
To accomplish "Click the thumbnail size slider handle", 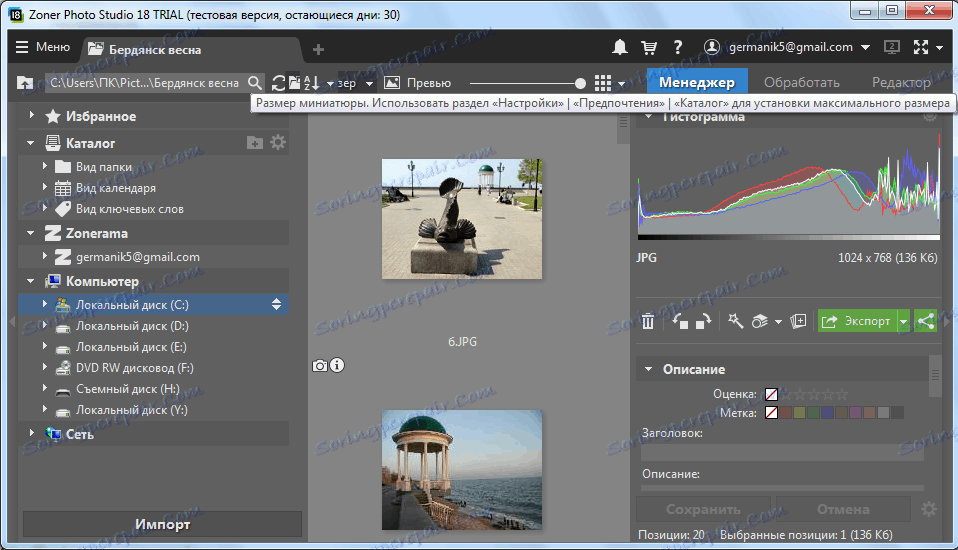I will pos(580,83).
